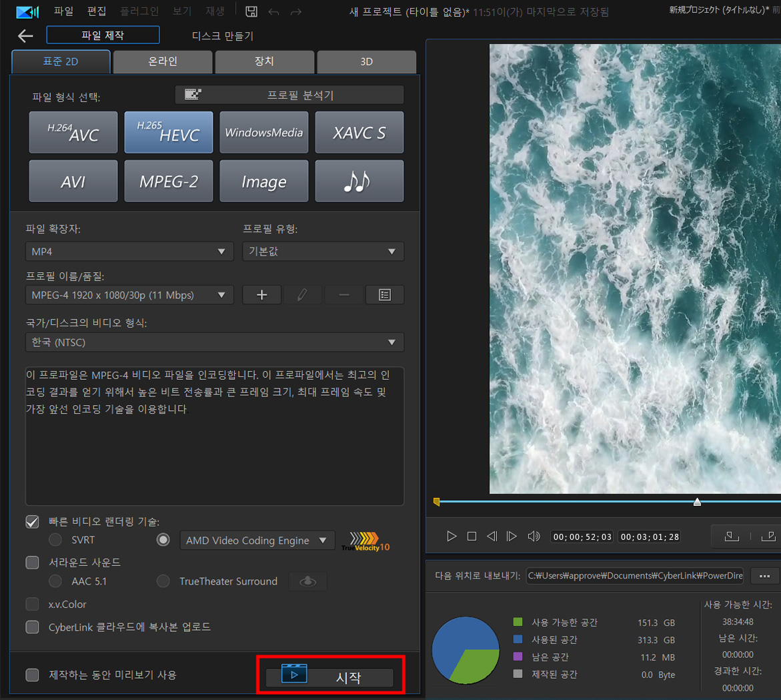Open the AMD Video Coding Engine dropdown

click(257, 541)
